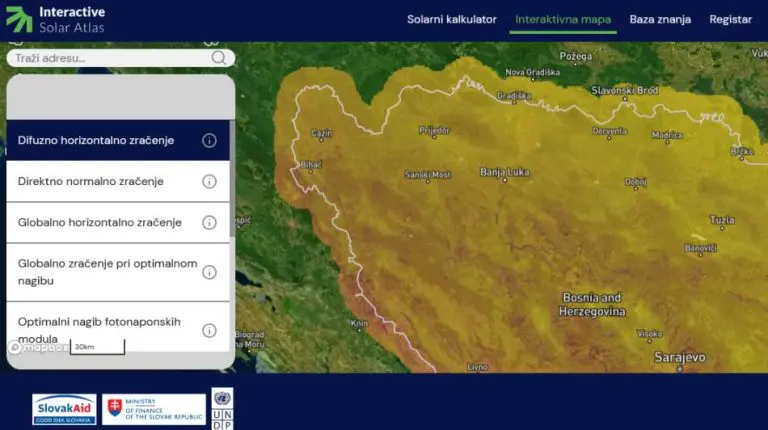Click the Derventa map label

click(609, 131)
